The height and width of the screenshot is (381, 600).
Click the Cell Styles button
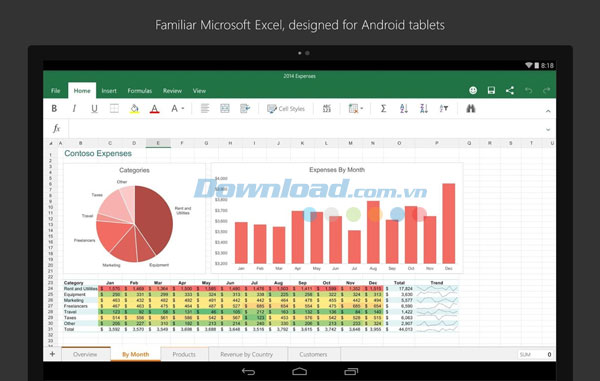[x=286, y=109]
